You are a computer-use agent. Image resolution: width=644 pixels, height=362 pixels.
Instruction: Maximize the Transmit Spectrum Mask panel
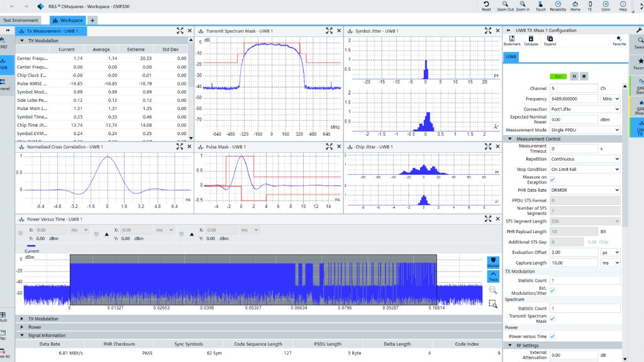pos(330,31)
